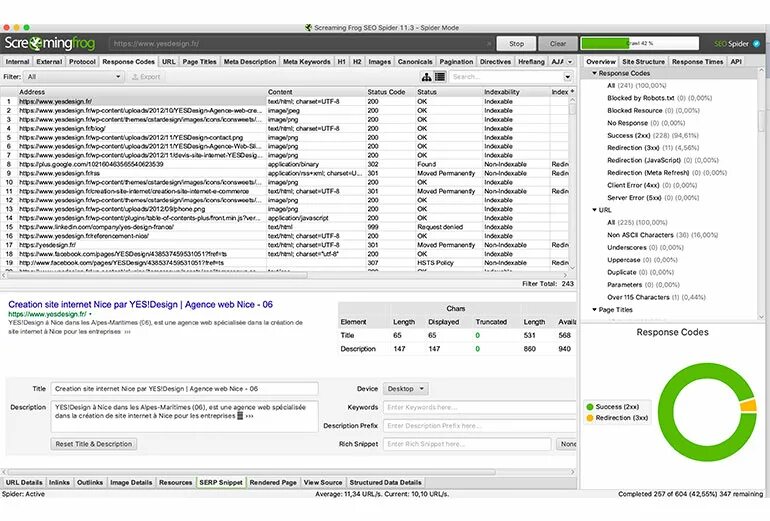Collapse the Response Codes tree section
This screenshot has height=521, width=770.
click(594, 73)
